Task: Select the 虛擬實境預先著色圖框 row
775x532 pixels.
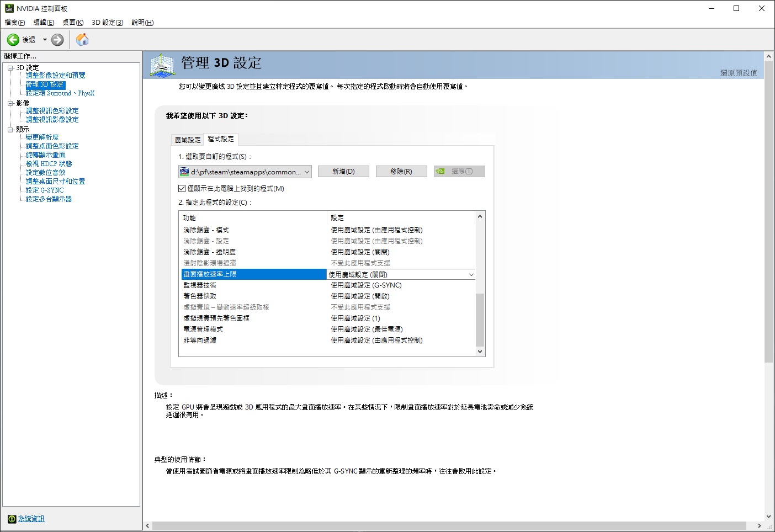Action: tap(327, 318)
